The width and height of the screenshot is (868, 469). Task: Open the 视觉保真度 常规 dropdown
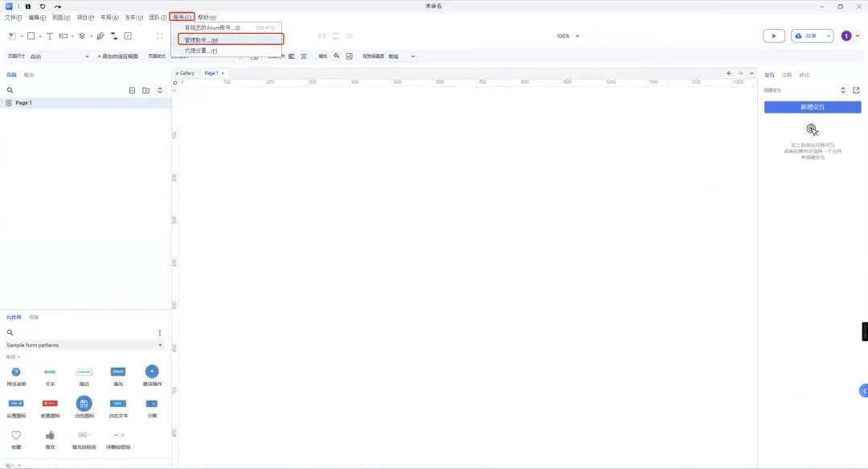(x=401, y=56)
